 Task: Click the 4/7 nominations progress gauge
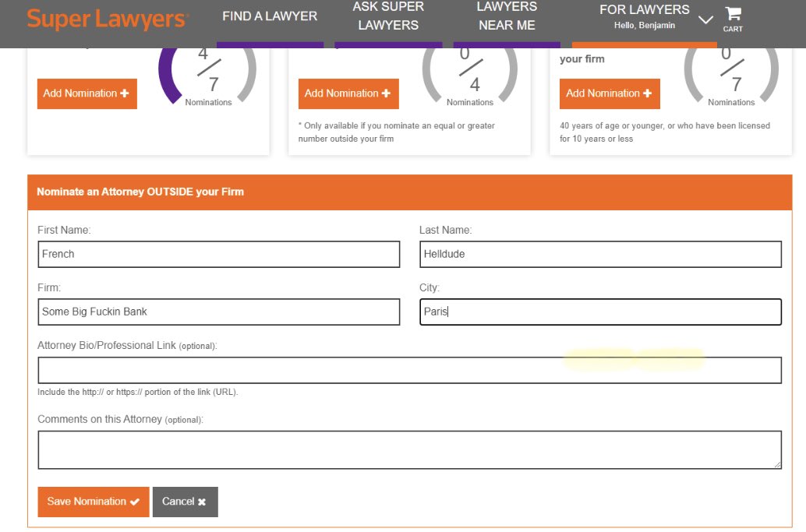point(207,76)
